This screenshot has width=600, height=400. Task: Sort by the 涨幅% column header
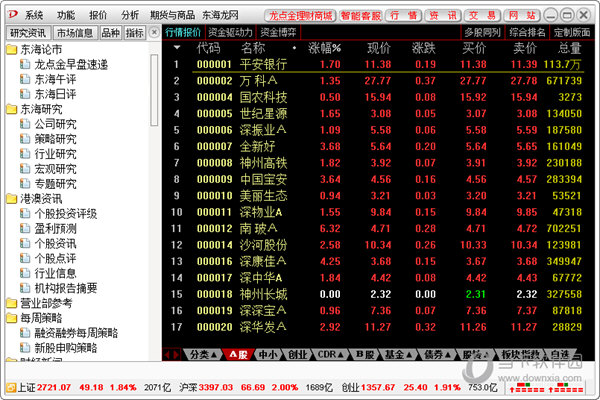[x=324, y=48]
